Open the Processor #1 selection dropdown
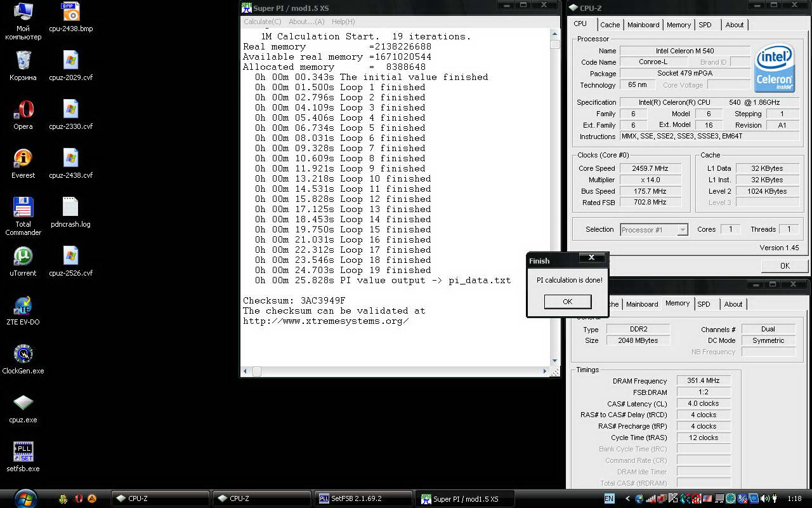 click(654, 230)
